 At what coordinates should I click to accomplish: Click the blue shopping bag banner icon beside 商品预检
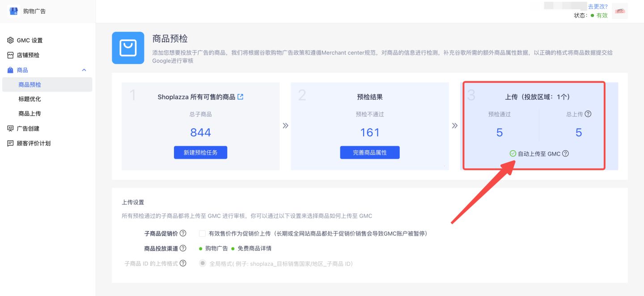coord(128,47)
